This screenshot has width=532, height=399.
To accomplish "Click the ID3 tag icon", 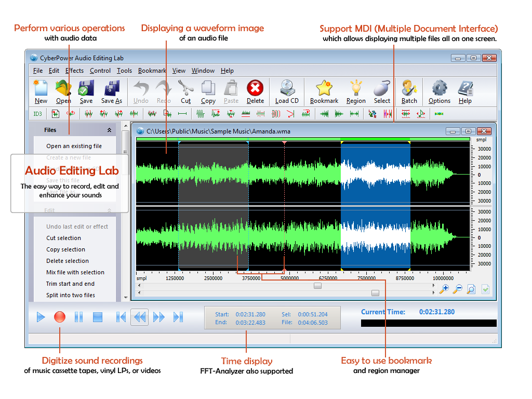I will [x=37, y=114].
